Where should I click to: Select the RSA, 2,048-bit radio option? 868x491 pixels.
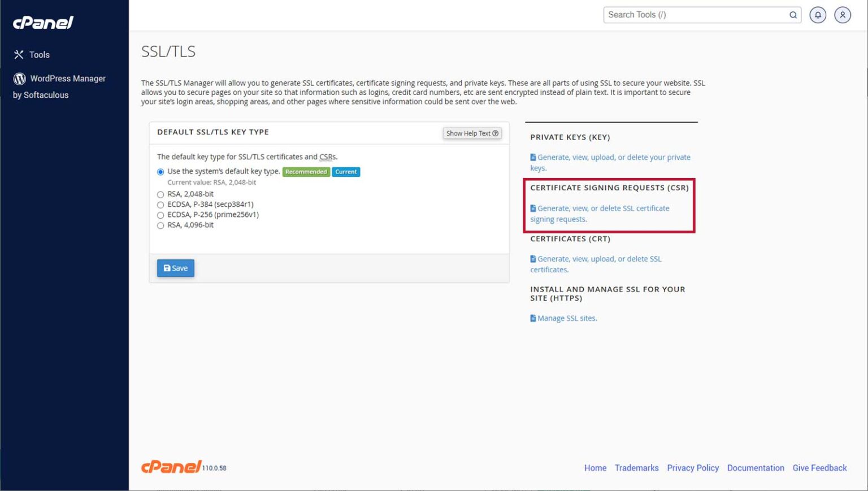pyautogui.click(x=160, y=194)
